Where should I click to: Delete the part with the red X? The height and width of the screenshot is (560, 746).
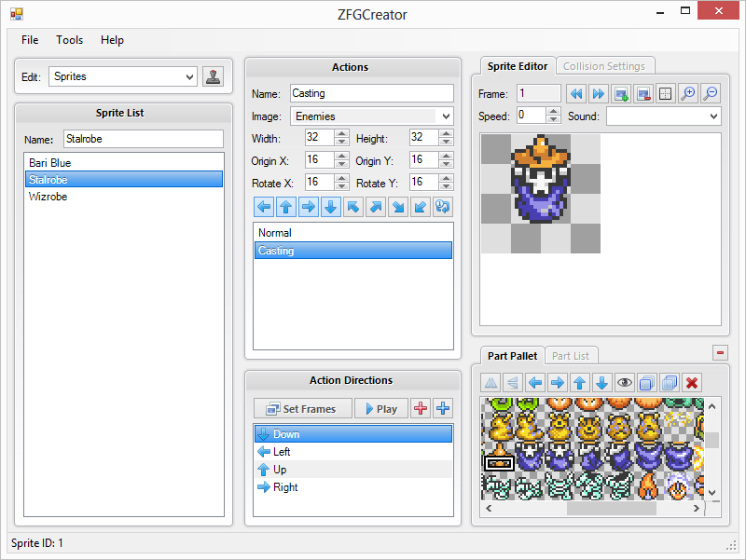(x=692, y=382)
